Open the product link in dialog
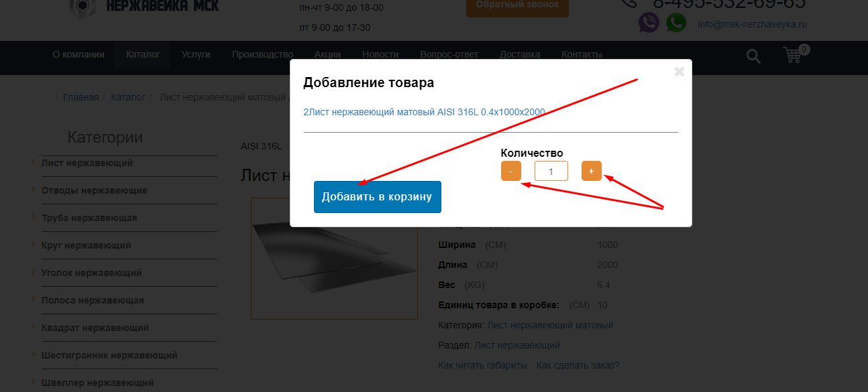 point(425,112)
